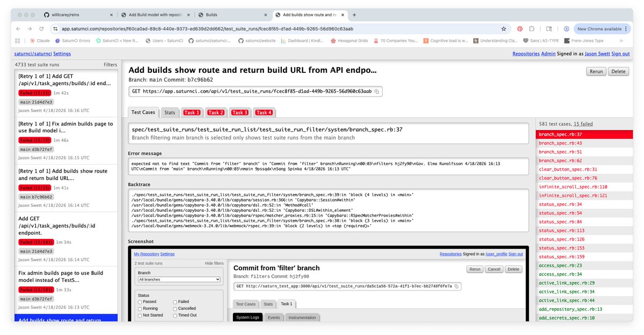Close the willtcarey/reins tab
Image resolution: width=644 pixels, height=335 pixels.
[x=111, y=15]
